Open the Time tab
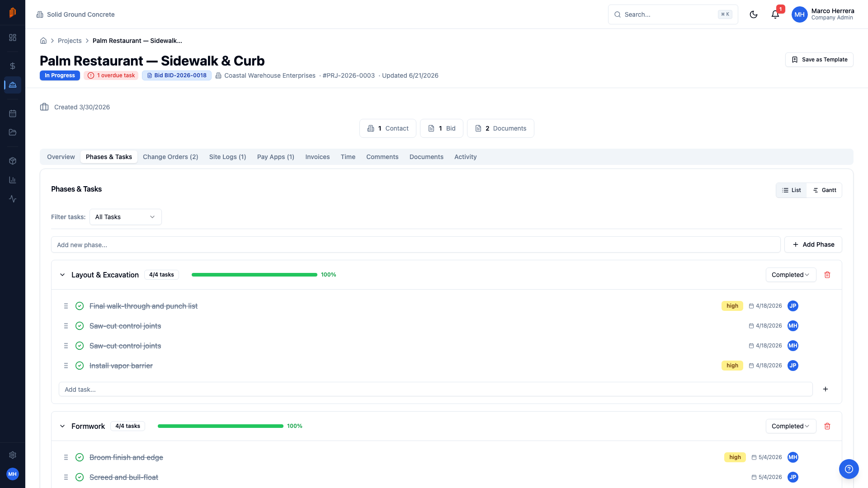This screenshot has height=488, width=868. (x=348, y=157)
